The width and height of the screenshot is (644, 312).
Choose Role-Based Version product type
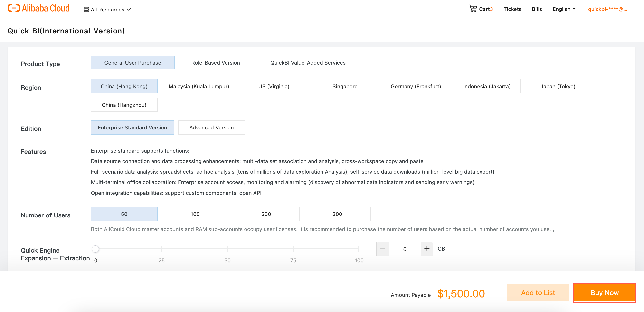[216, 63]
